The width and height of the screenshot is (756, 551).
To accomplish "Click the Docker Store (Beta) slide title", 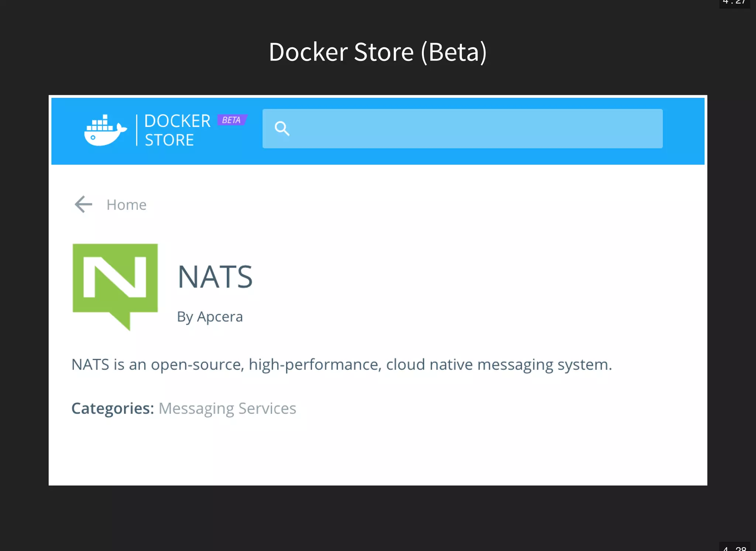I will pos(378,52).
